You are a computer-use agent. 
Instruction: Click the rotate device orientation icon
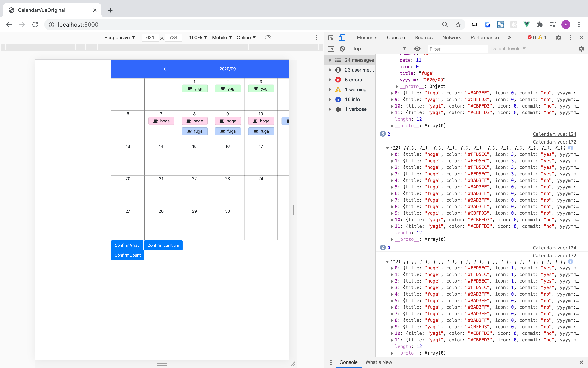[x=268, y=37]
